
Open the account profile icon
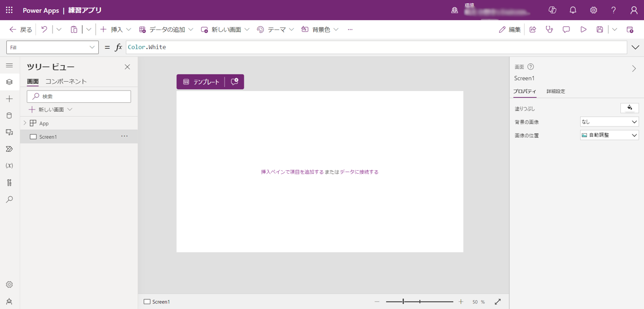pyautogui.click(x=634, y=10)
